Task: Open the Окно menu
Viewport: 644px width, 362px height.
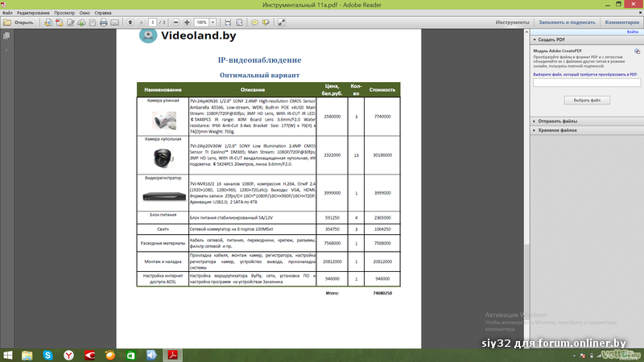Action: click(85, 13)
